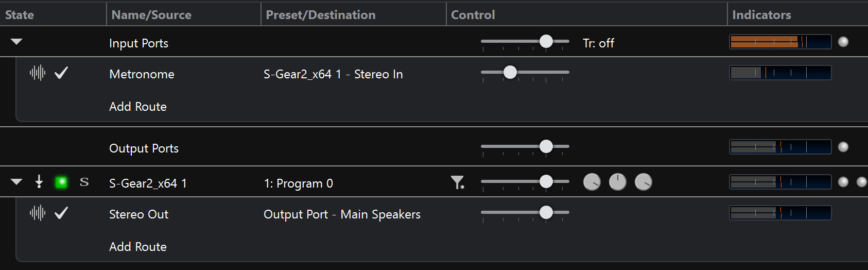Click the first round knob on S-Gear row
Screen dimensions: 868x270
(592, 182)
